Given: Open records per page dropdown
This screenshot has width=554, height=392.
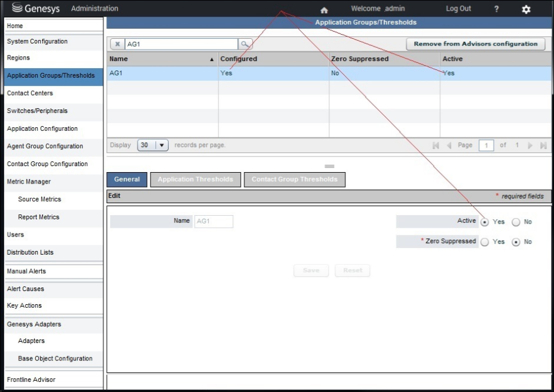Looking at the screenshot, I should (162, 146).
